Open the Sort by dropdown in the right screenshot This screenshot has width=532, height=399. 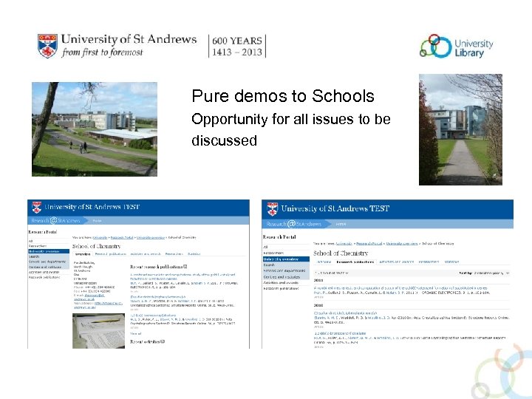[x=491, y=273]
